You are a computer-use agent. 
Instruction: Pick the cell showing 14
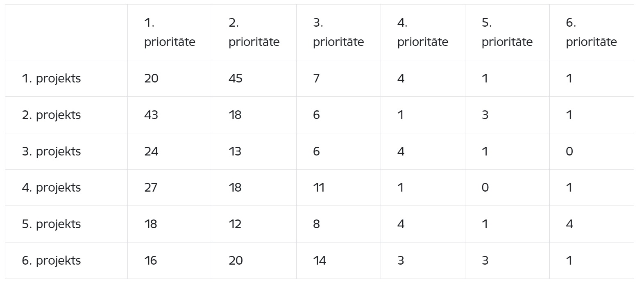pos(338,261)
